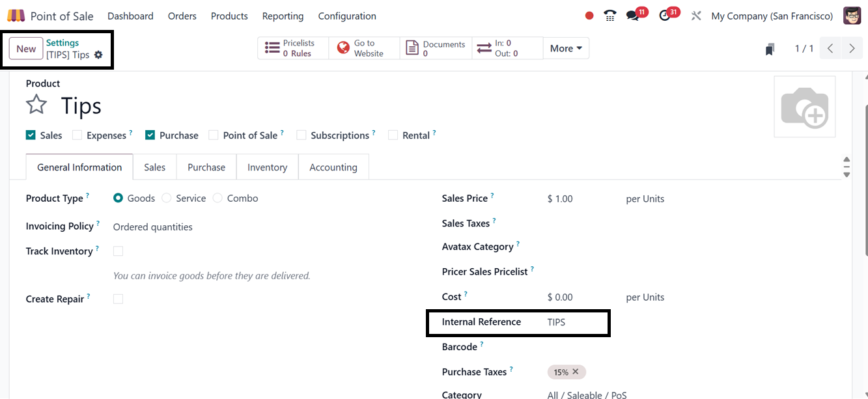Open the chat messages icon
This screenshot has height=399, width=868.
633,16
